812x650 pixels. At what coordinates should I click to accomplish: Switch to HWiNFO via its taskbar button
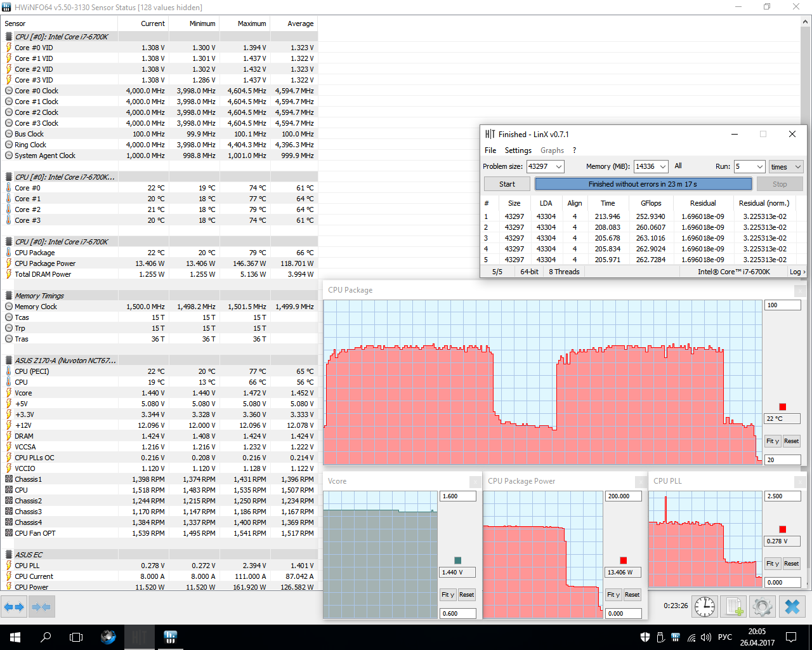click(170, 637)
